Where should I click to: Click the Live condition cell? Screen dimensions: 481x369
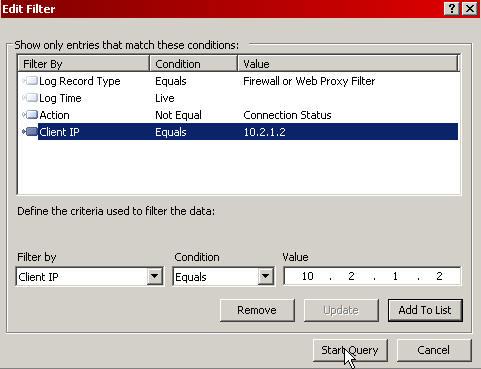tap(165, 98)
